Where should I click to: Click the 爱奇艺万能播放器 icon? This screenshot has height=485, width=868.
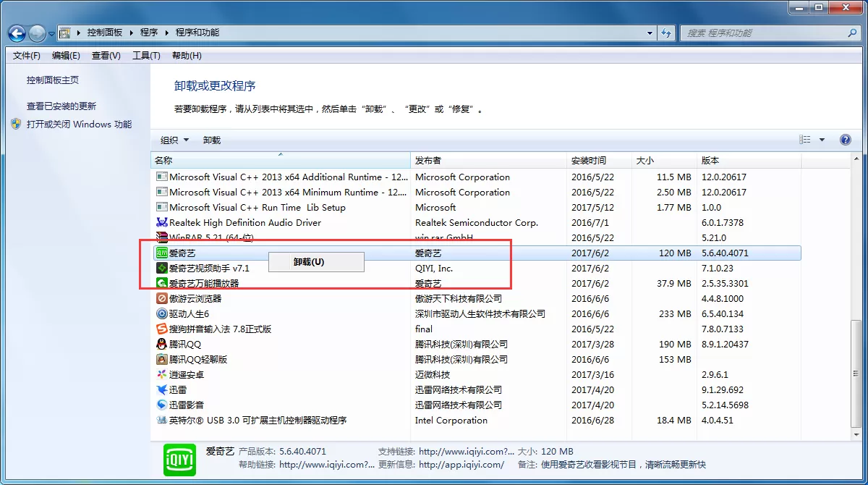tap(162, 284)
